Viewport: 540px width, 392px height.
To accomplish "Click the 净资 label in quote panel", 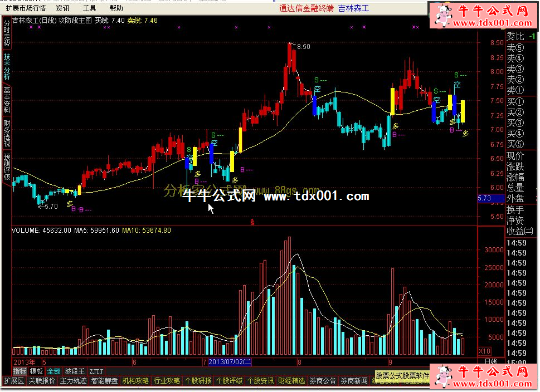I will pyautogui.click(x=515, y=220).
